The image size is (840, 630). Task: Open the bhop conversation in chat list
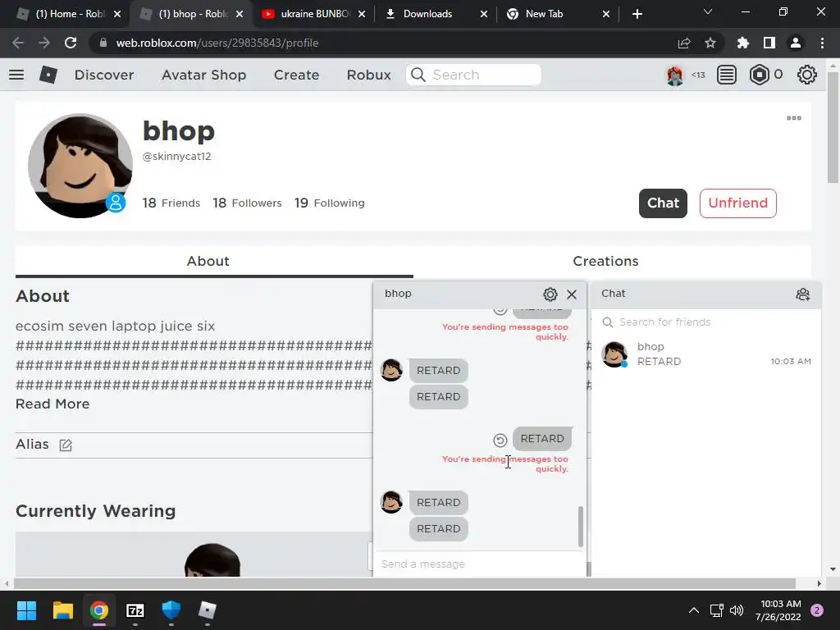tap(706, 354)
